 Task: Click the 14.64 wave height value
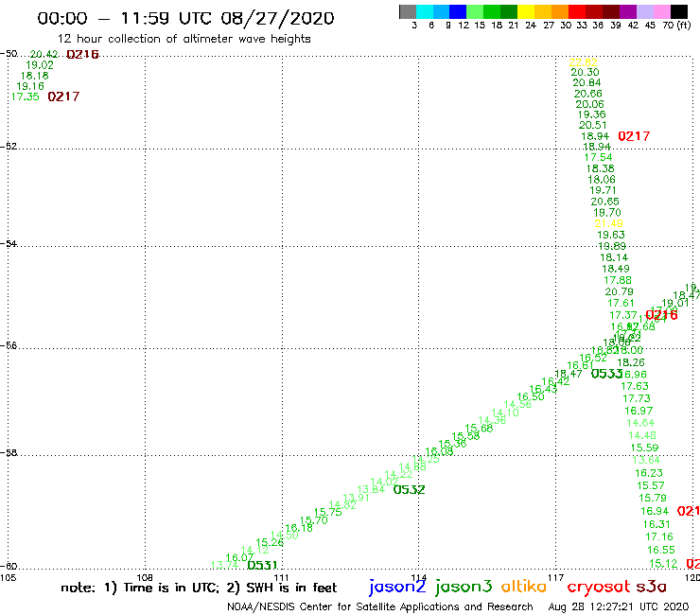(640, 423)
